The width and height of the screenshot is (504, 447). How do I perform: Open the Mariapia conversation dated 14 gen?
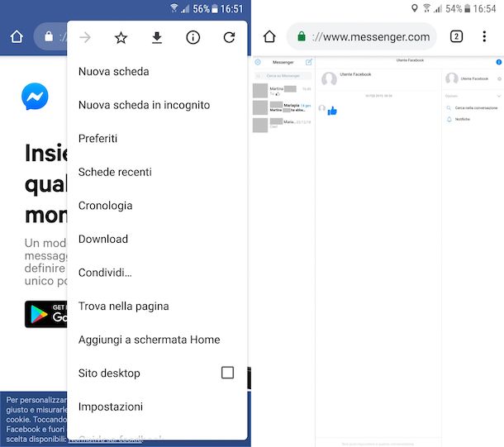(x=283, y=107)
